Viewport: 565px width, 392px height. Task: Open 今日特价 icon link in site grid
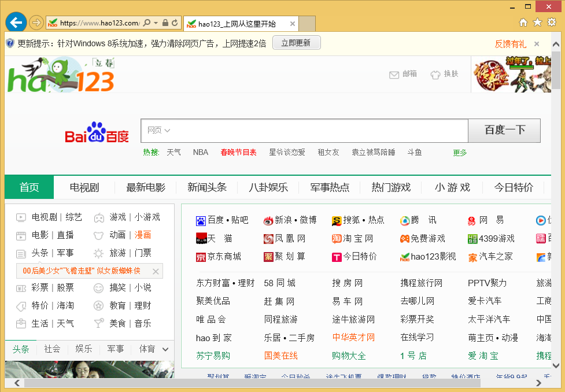[354, 257]
